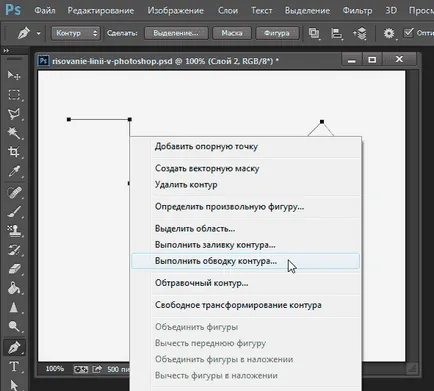
Task: Select the Pen tool in toolbox
Action: click(x=14, y=347)
